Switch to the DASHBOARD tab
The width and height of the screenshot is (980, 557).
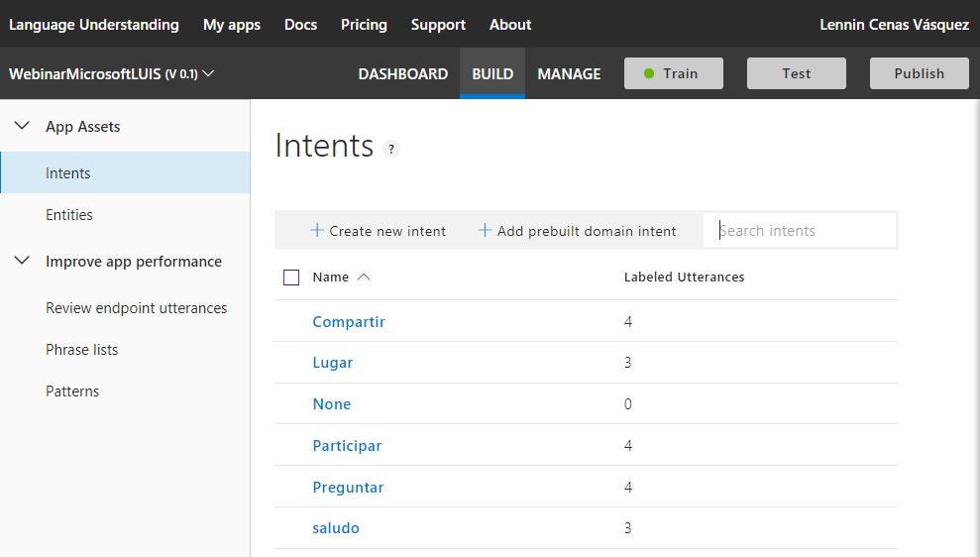[403, 73]
